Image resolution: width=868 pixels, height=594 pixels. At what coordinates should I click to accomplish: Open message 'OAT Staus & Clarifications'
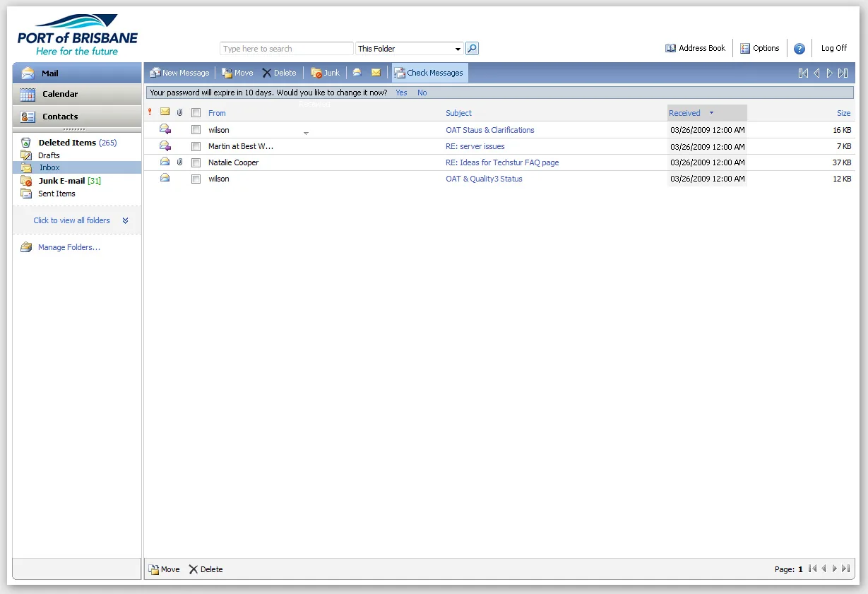[x=490, y=130]
